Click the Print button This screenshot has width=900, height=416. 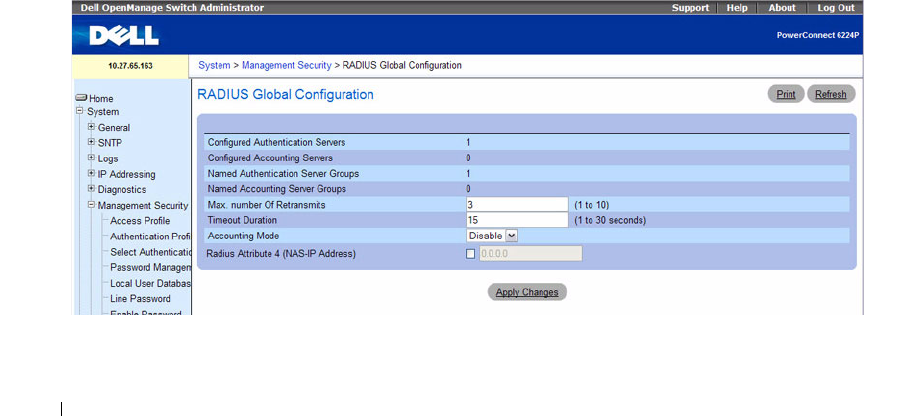[x=786, y=95]
